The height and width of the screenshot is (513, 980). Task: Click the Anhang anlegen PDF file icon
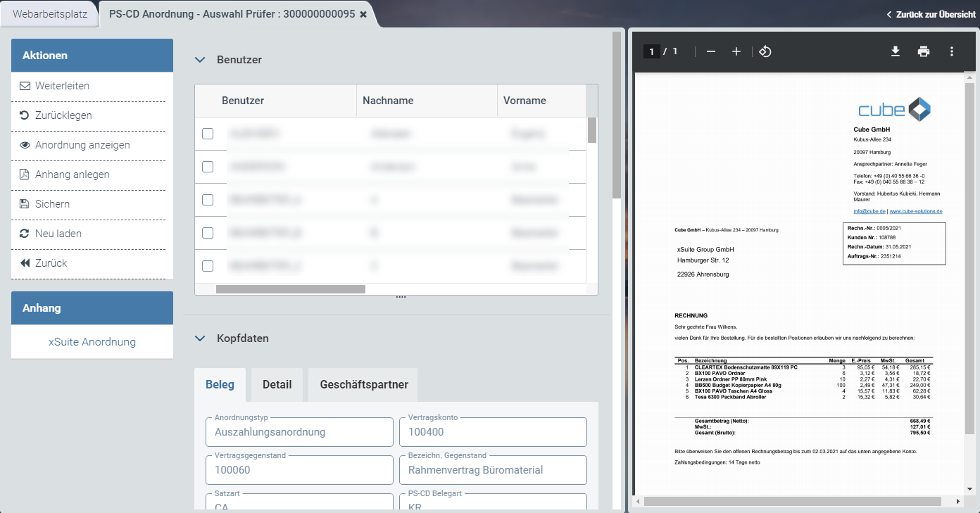tap(25, 175)
